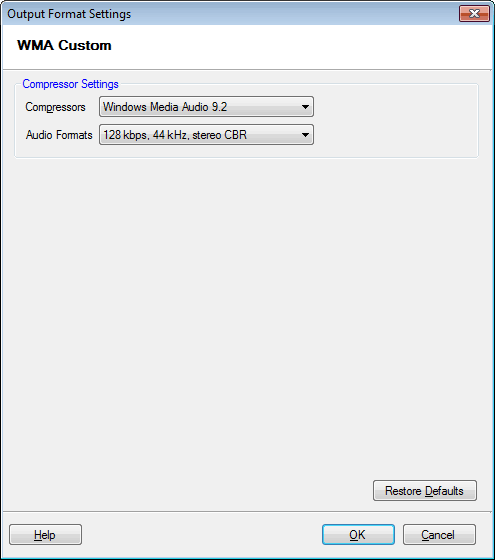Screen dimensions: 495x560
Task: Click the Compressors label
Action: 55,107
